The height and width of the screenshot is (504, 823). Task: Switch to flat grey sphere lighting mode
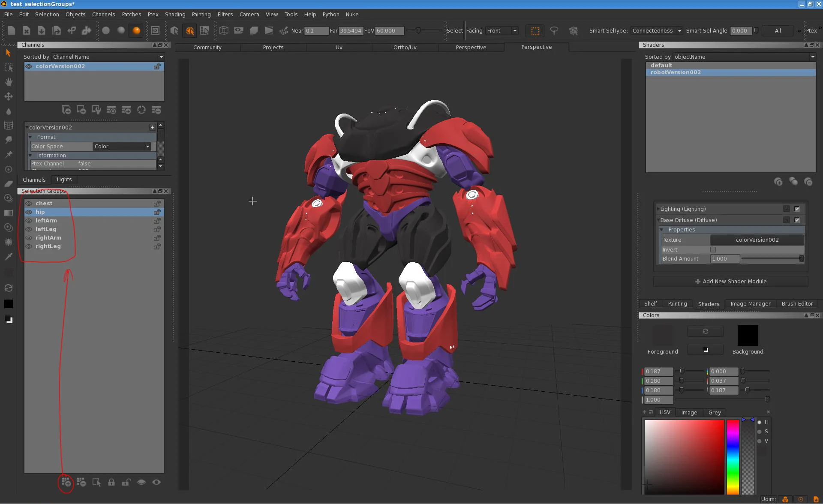click(106, 30)
